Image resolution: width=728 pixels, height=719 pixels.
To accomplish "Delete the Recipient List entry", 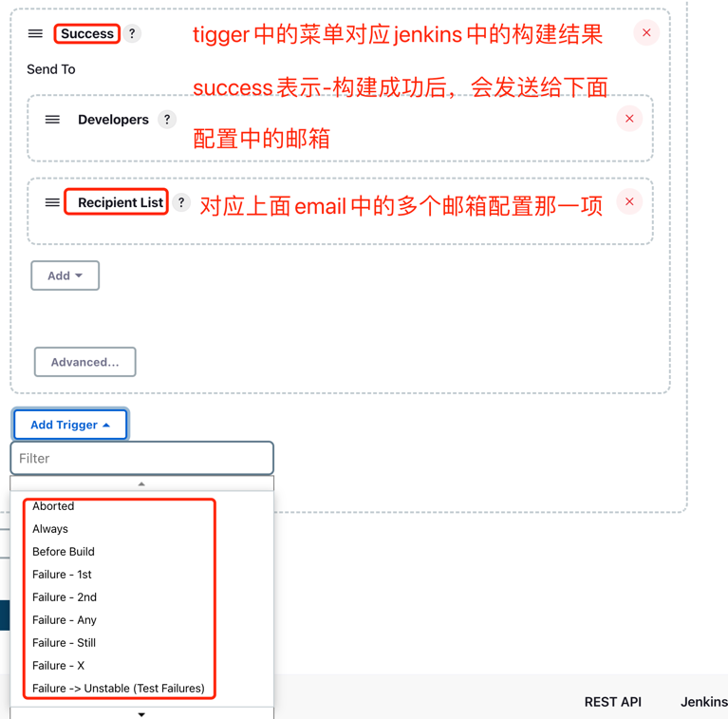I will pyautogui.click(x=629, y=201).
